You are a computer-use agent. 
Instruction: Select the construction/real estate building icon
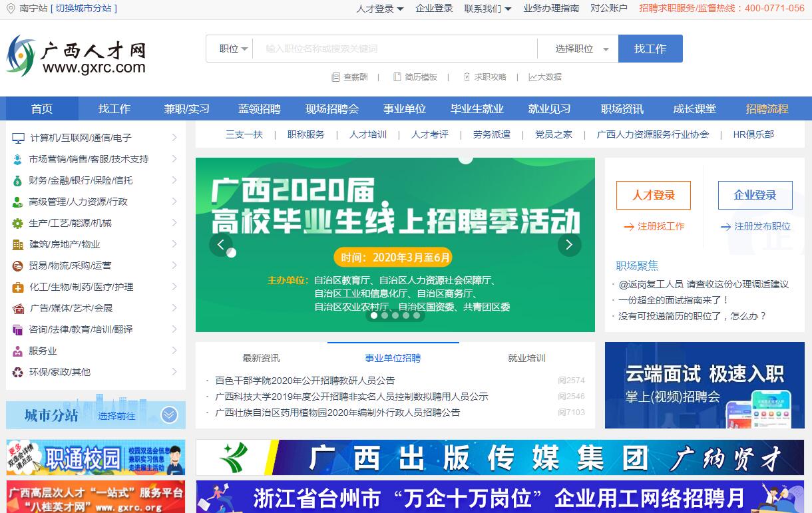(17, 245)
